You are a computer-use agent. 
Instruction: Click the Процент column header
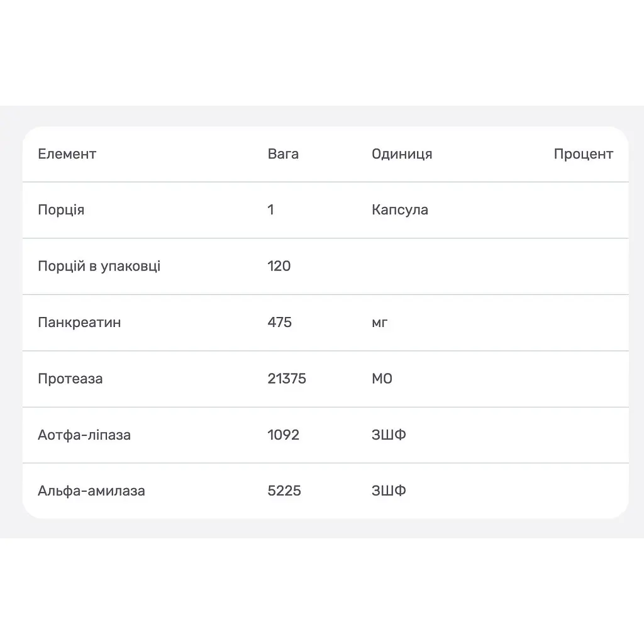583,154
